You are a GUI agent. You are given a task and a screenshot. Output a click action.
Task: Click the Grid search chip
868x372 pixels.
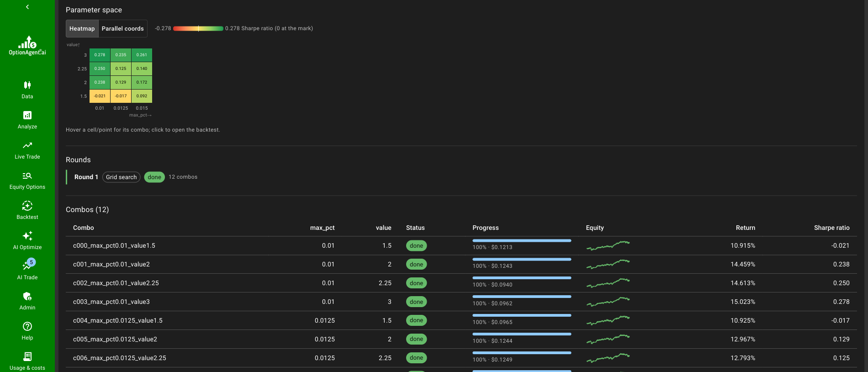122,177
